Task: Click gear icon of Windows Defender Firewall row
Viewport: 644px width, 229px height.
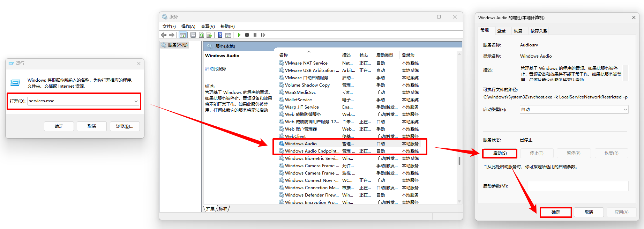Action: click(x=281, y=195)
